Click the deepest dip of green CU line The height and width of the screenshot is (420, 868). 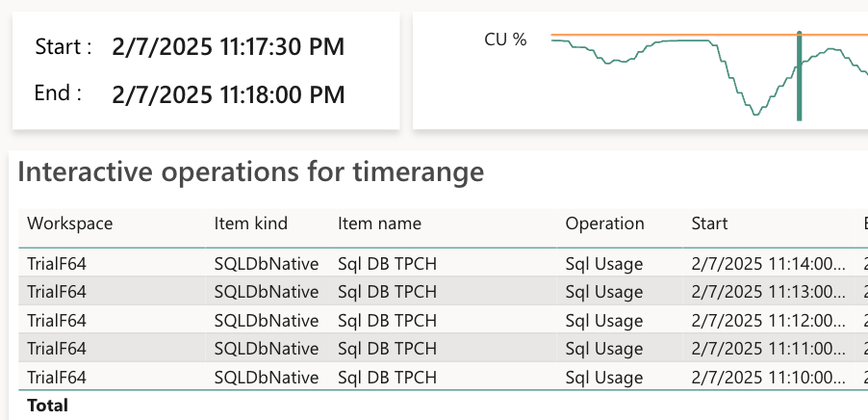pos(755,114)
